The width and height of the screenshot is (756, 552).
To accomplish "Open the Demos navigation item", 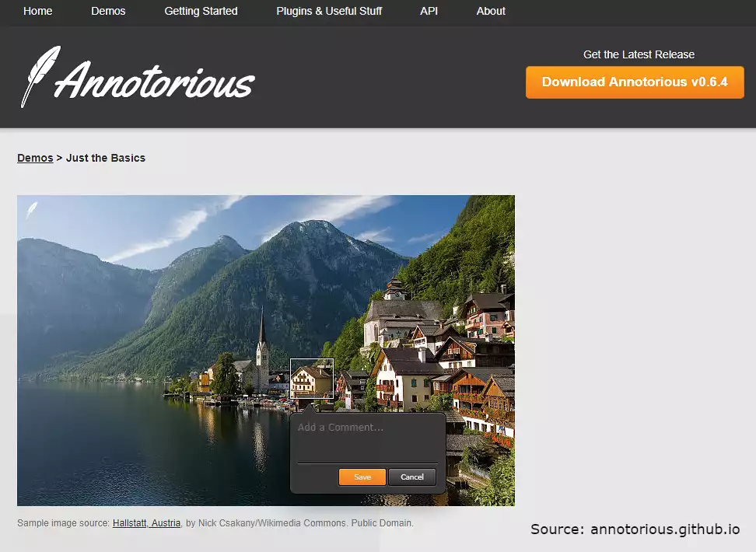I will pos(108,11).
